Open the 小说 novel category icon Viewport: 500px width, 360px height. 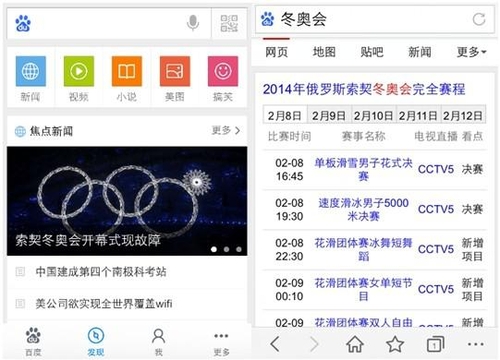click(x=127, y=71)
